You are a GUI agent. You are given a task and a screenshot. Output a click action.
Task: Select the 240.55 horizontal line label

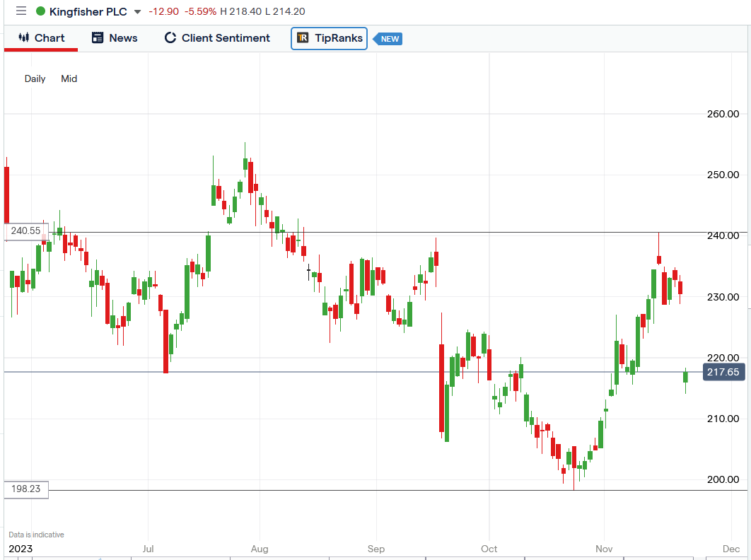pyautogui.click(x=26, y=231)
